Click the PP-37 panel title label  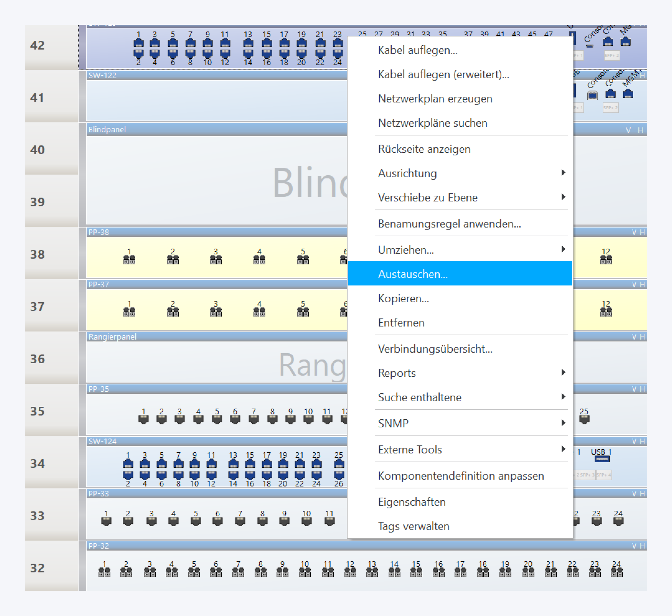point(99,284)
